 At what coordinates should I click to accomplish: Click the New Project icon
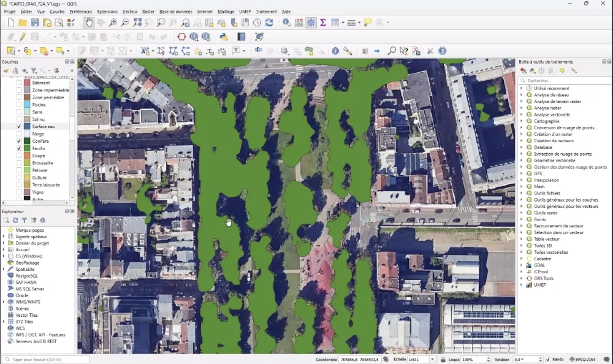tap(11, 23)
